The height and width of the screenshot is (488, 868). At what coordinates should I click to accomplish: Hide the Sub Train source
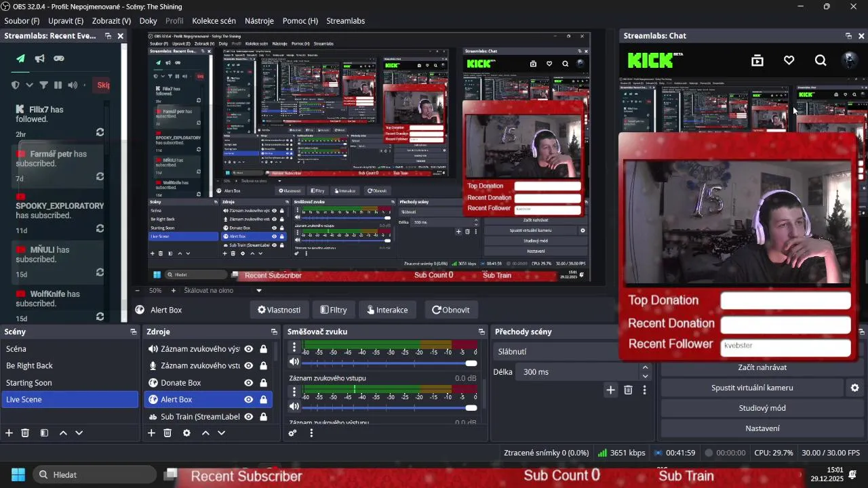tap(249, 417)
